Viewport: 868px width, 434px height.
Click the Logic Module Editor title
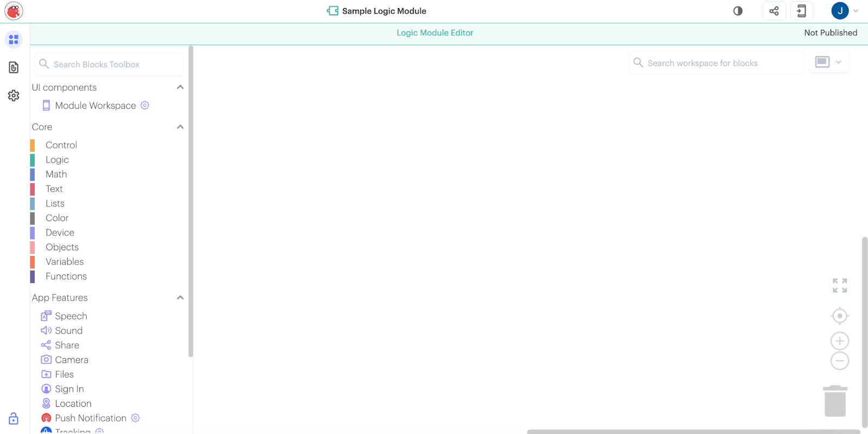[x=435, y=33]
